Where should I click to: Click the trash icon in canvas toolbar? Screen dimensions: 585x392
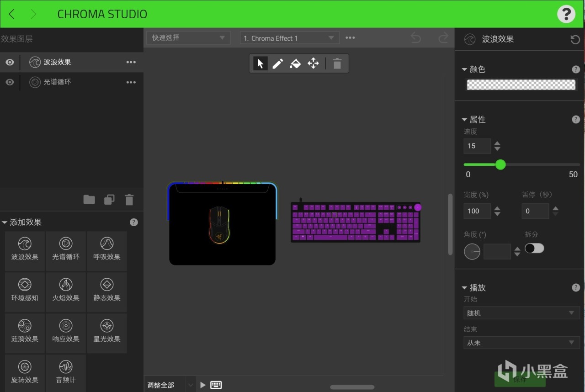[x=337, y=64]
